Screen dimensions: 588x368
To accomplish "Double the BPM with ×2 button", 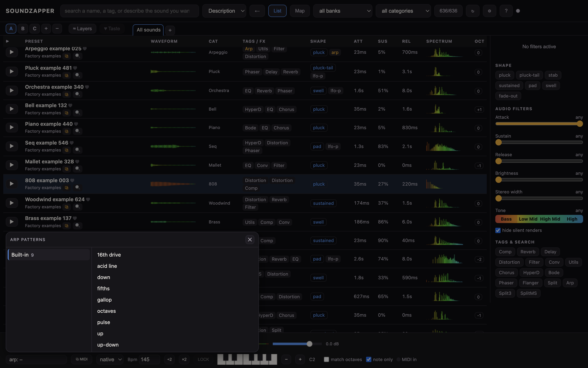I will point(184,359).
